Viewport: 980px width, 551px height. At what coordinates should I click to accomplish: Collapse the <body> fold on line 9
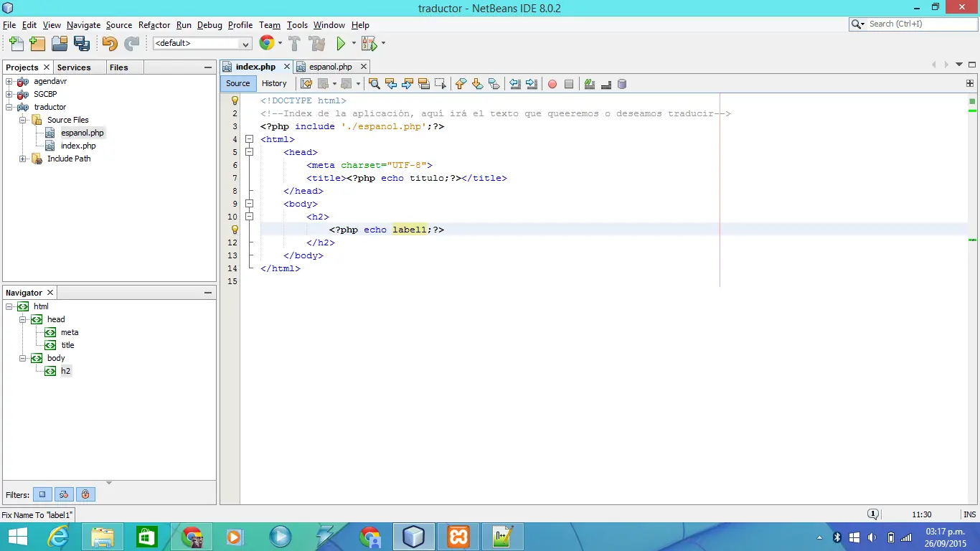pyautogui.click(x=249, y=204)
